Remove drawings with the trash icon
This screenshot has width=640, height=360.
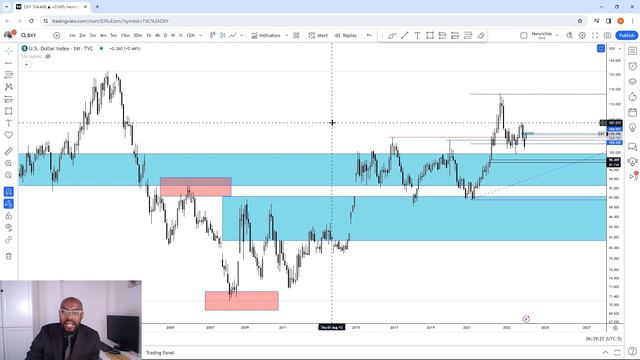pyautogui.click(x=9, y=256)
